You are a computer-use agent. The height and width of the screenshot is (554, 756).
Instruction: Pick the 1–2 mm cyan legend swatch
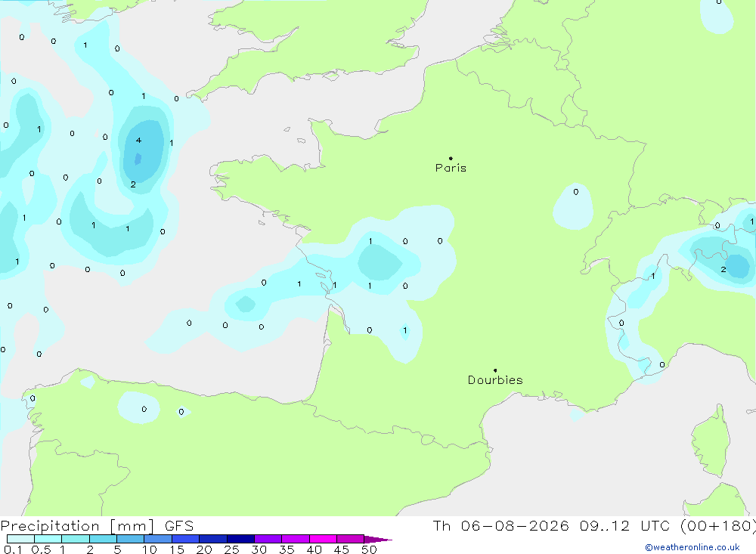pyautogui.click(x=76, y=539)
